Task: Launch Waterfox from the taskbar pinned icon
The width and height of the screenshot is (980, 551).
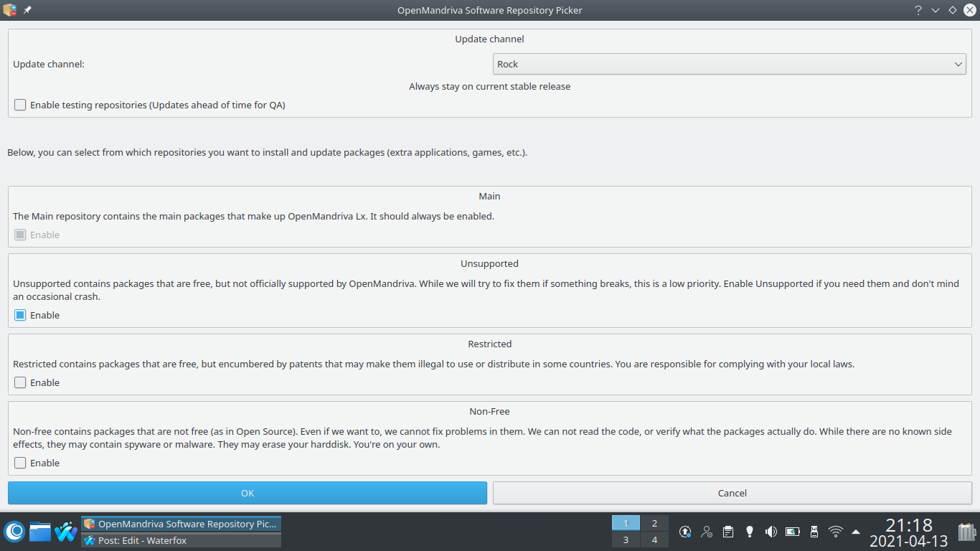Action: pyautogui.click(x=66, y=532)
